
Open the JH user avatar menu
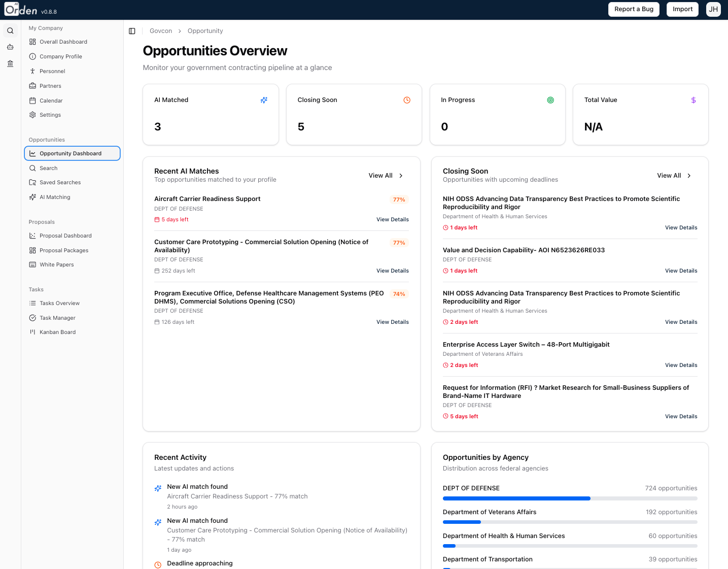click(x=713, y=9)
